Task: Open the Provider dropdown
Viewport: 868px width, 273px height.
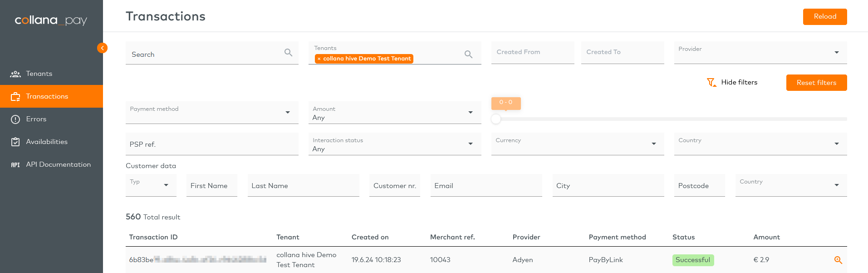Action: tap(760, 53)
